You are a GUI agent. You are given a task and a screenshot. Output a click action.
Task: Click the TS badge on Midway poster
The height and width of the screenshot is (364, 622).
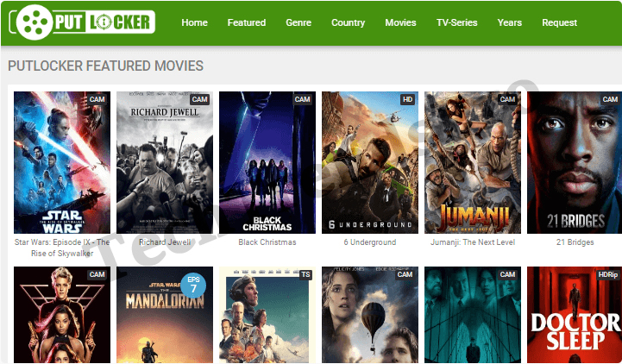(305, 274)
